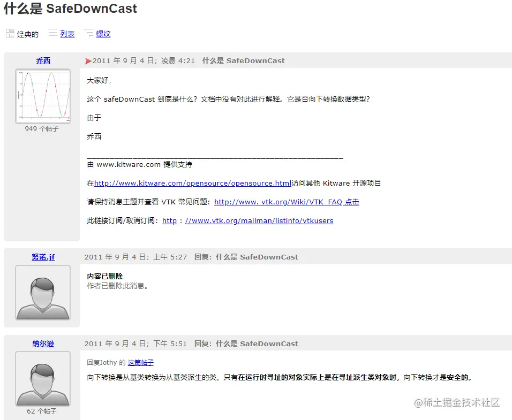The height and width of the screenshot is (420, 512).
Task: Open 乔西 user profile link
Action: (x=43, y=60)
